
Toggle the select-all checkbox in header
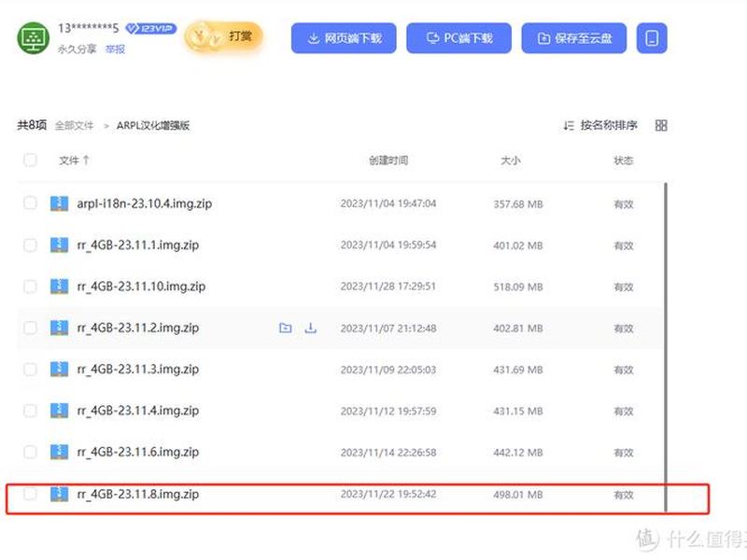[x=30, y=160]
